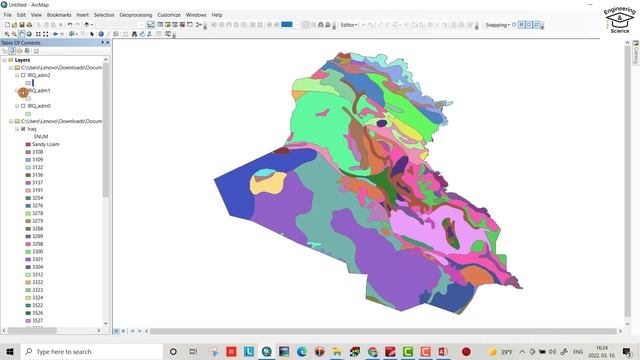Select the Pan tool

coord(22,34)
